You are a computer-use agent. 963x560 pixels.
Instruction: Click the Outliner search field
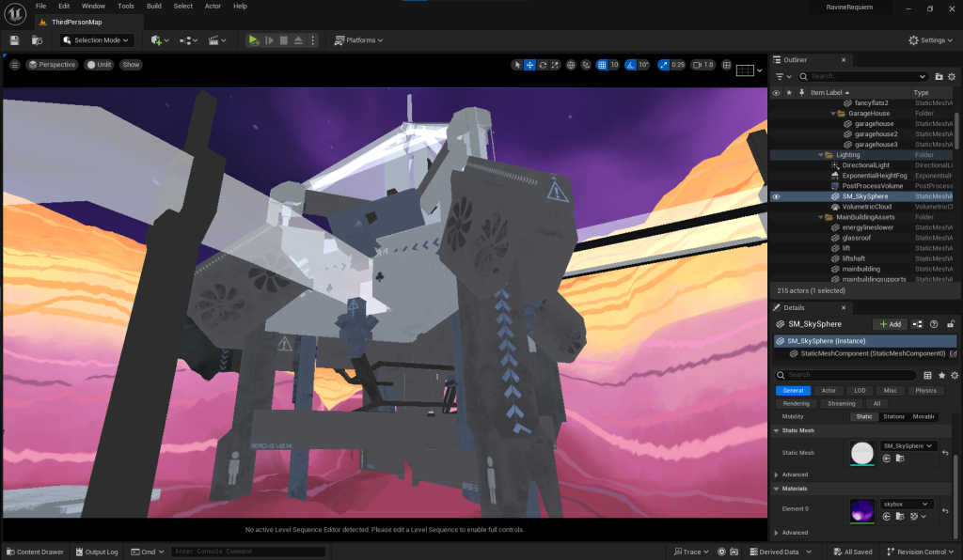[x=861, y=77]
